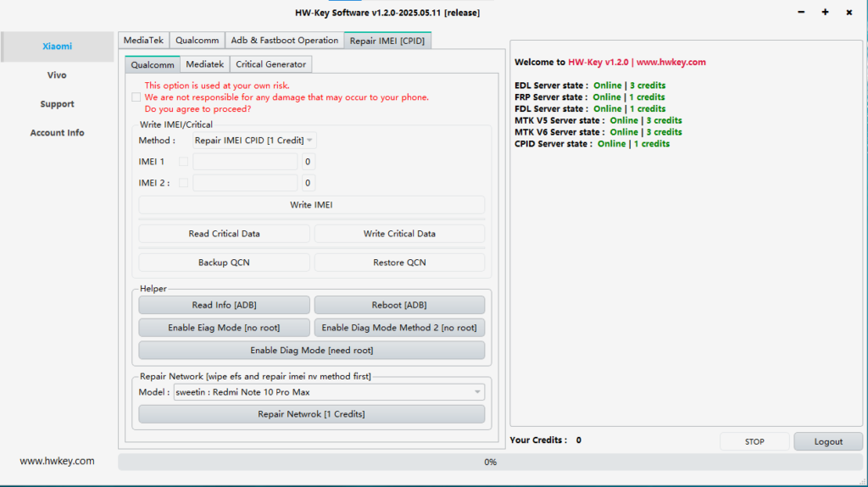The height and width of the screenshot is (487, 868).
Task: Select the Xiaomi sidebar section
Action: 57,47
